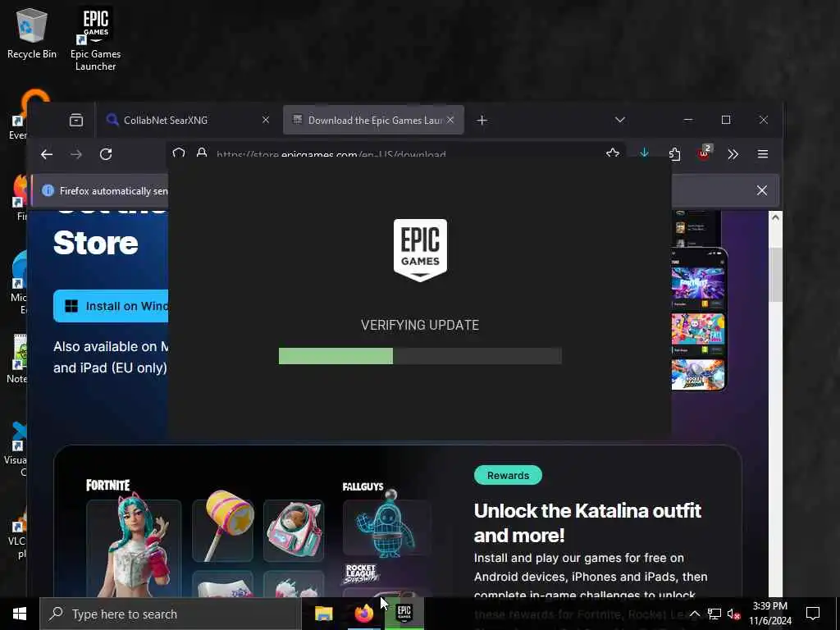Click the Unlock the Katalina outfit heading
The width and height of the screenshot is (840, 630).
[587, 523]
